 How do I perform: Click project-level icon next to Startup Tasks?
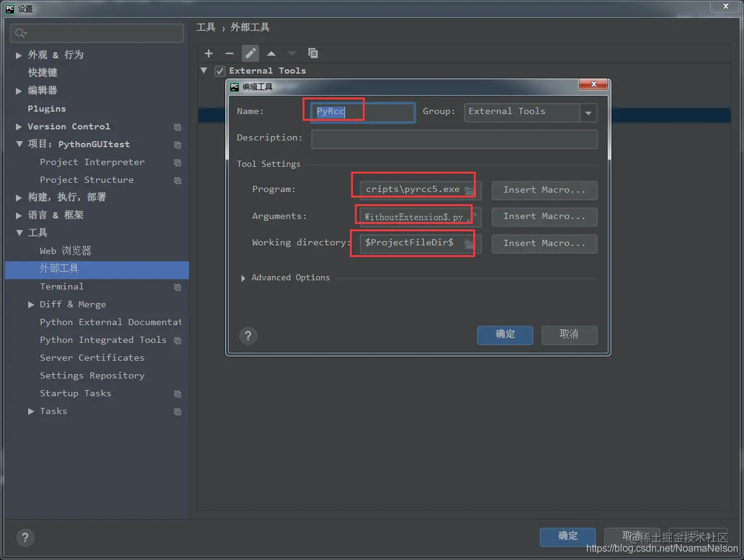177,394
